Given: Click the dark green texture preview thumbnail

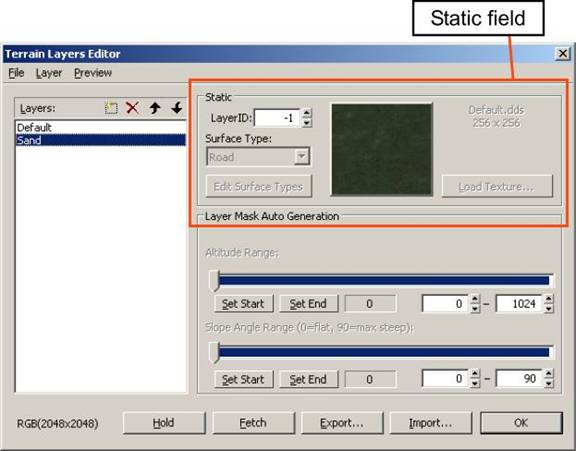Looking at the screenshot, I should point(382,149).
